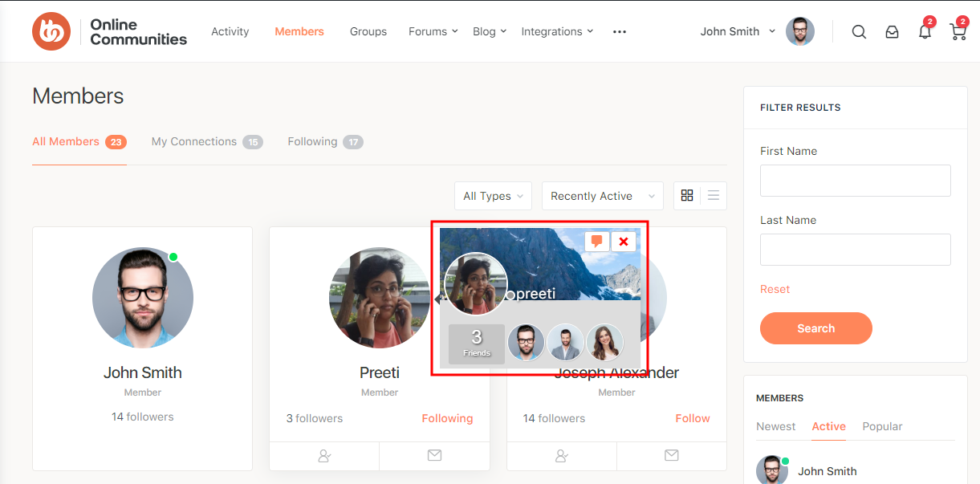Click the add-connection icon under Joseph Alexander
Viewport: 980px width, 484px height.
562,456
